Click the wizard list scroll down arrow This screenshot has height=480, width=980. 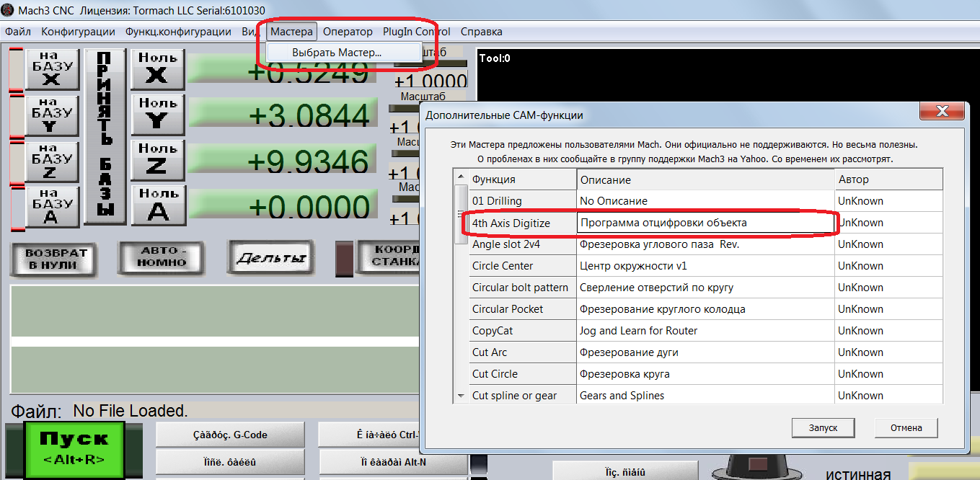coord(461,396)
